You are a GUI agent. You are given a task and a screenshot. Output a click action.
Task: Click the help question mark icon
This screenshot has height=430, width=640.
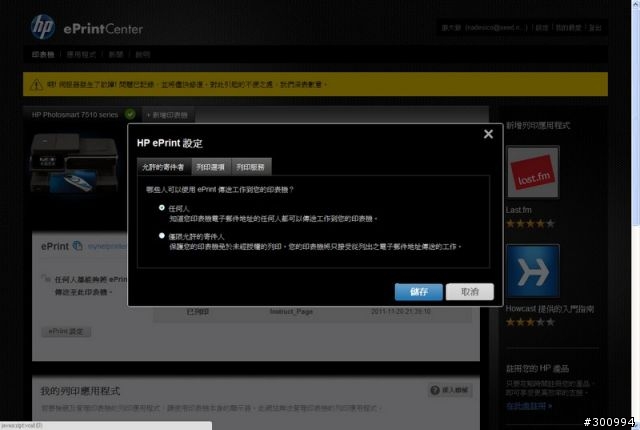(x=435, y=390)
